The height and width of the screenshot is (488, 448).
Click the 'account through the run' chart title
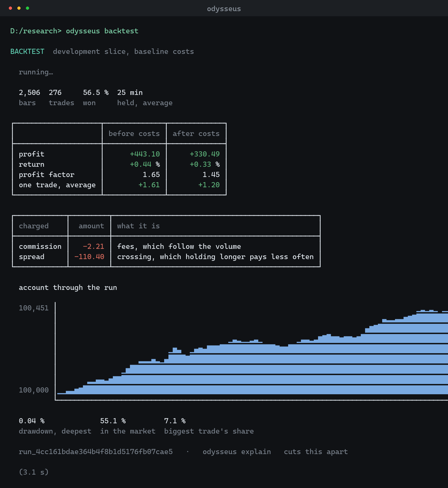[x=68, y=288]
